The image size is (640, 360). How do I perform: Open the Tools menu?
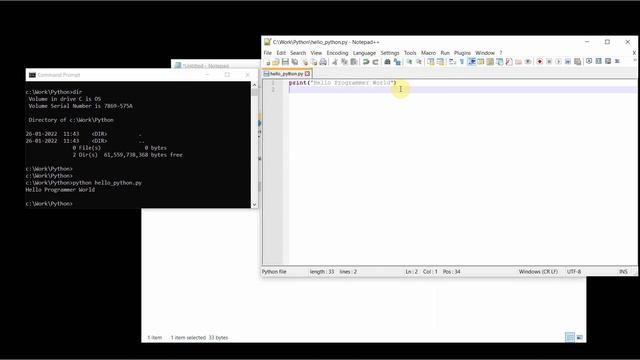click(410, 53)
